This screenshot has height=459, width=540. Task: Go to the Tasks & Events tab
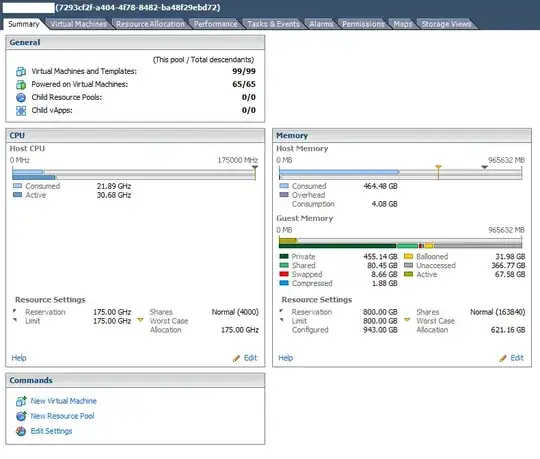273,24
